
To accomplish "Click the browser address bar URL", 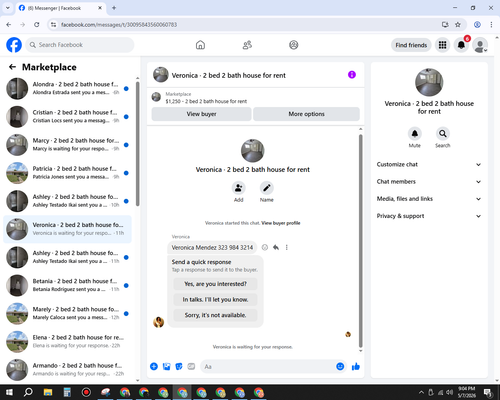I will point(119,25).
